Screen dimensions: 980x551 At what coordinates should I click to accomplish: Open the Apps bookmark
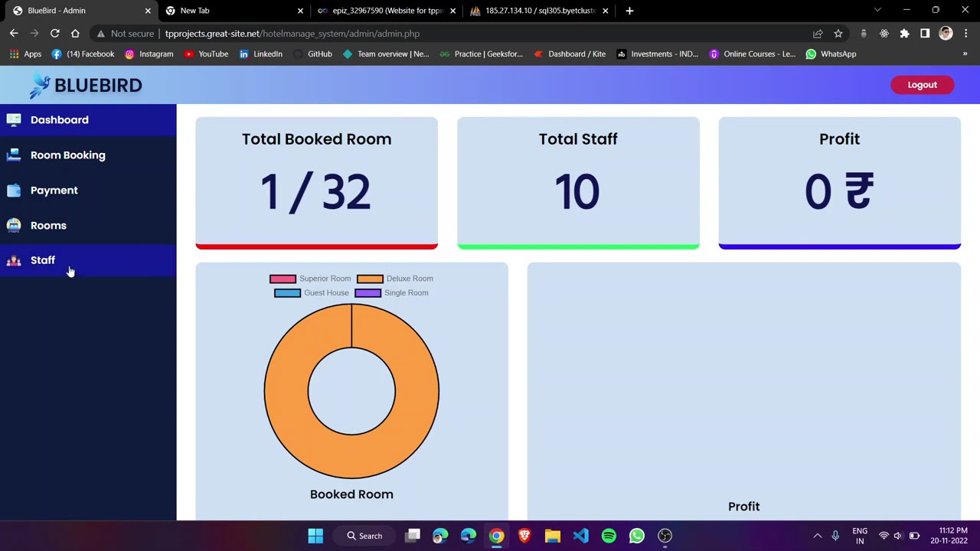click(25, 54)
